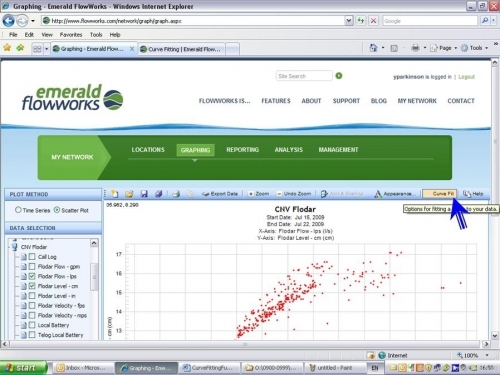Check the Telog Local Battery checkbox
The height and width of the screenshot is (375, 500).
point(32,335)
